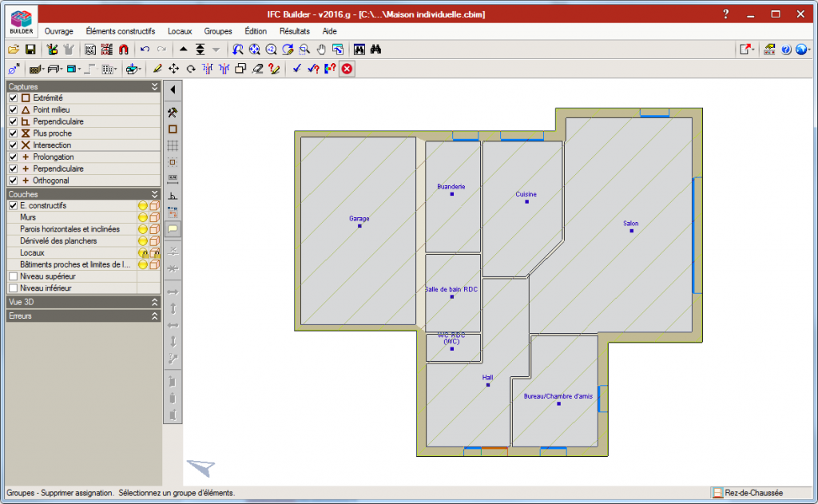Image resolution: width=818 pixels, height=504 pixels.
Task: Select the pan hand tool
Action: click(320, 50)
